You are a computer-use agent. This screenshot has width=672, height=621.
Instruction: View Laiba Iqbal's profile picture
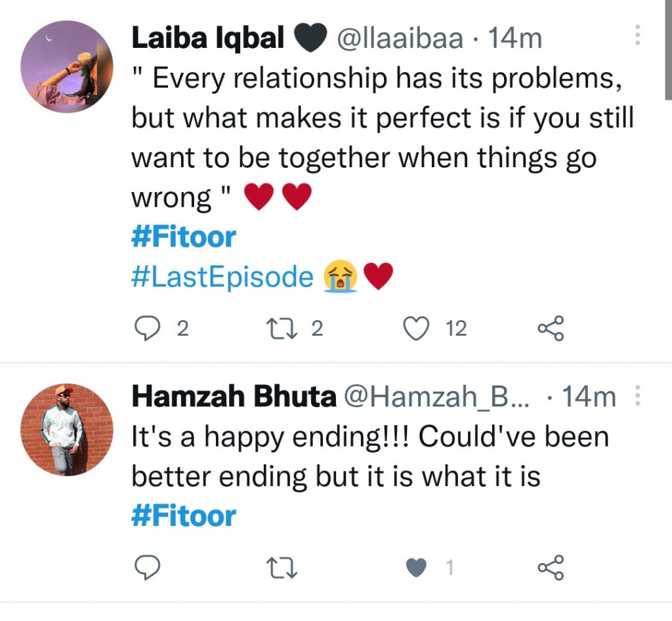67,67
